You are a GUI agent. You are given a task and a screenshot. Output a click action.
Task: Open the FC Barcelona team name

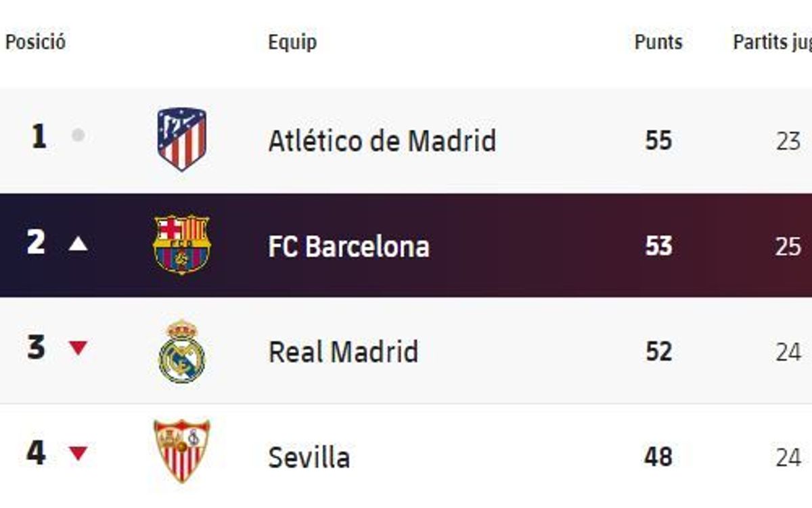point(349,247)
